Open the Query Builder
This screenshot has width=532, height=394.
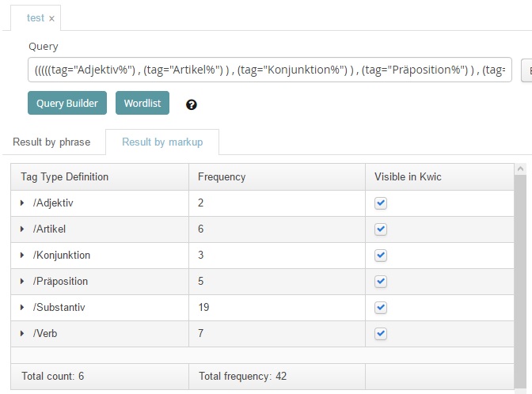click(x=66, y=104)
